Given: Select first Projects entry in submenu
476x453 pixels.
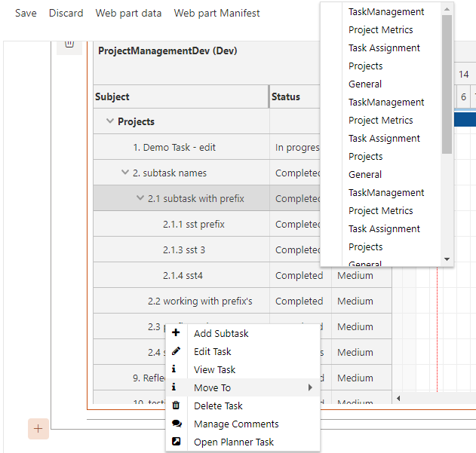Looking at the screenshot, I should click(x=366, y=66).
